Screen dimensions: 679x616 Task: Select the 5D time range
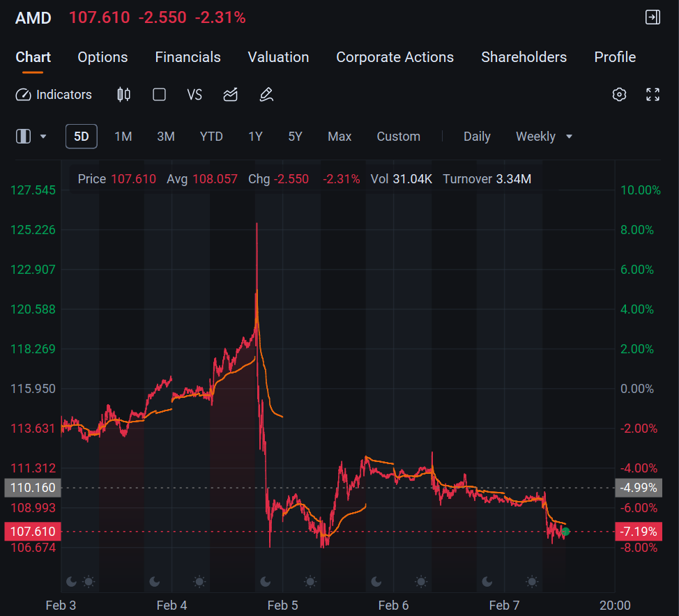[x=82, y=137]
